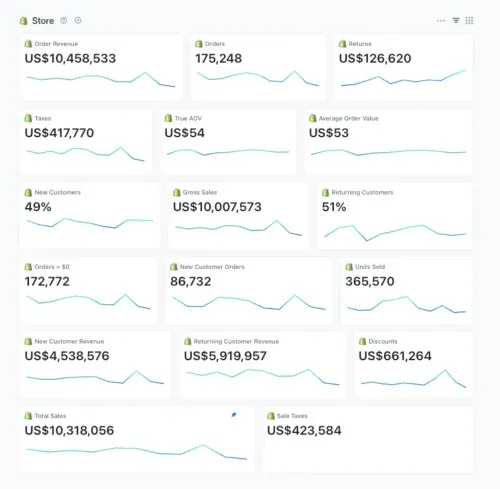Click the New Customers 49% value
500x489 pixels.
point(38,207)
